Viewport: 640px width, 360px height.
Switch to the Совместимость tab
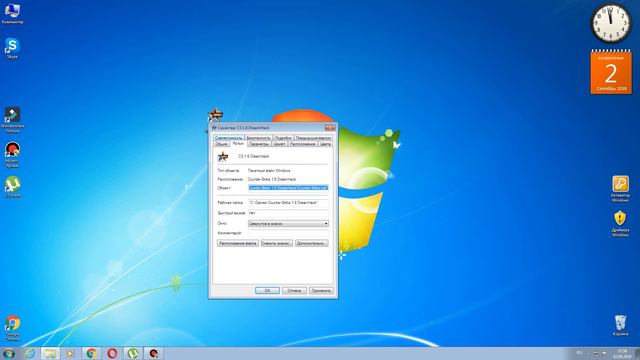[x=229, y=138]
